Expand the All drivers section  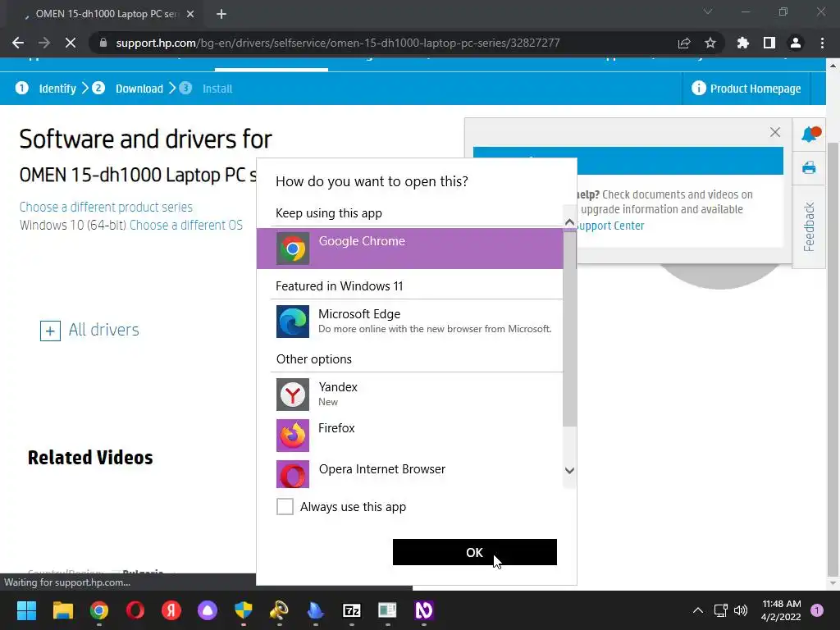point(89,330)
